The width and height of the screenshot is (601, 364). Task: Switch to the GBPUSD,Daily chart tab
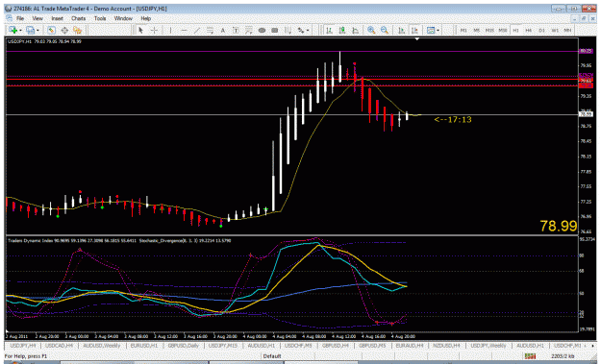pos(183,346)
